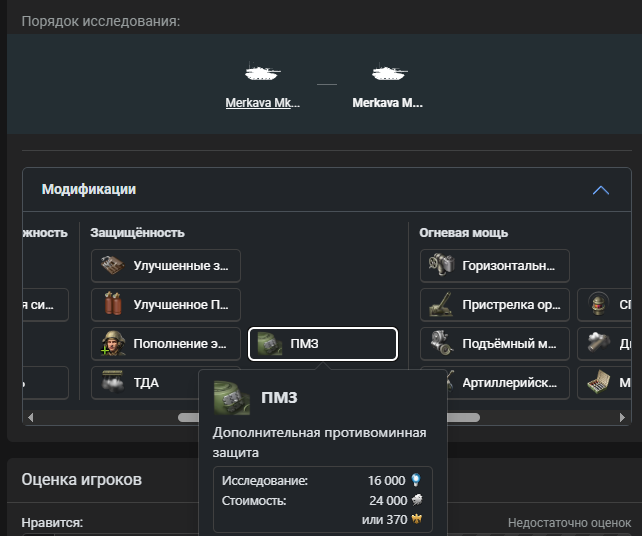Click the gear mechanism icon of Горизонтальн...
Screen dimensions: 642x536
441,265
